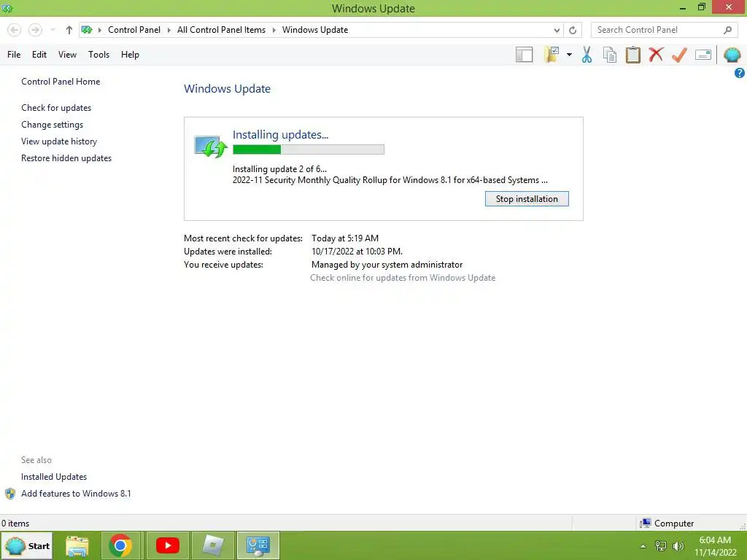Open Control Panel Home link
The image size is (747, 560).
[61, 82]
